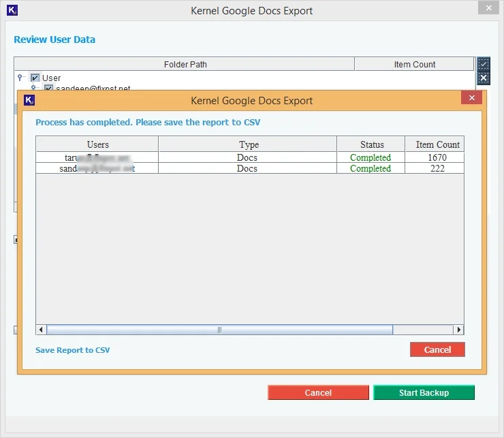Click the Kernel logo icon in the main window title bar
The height and width of the screenshot is (438, 504).
point(12,10)
